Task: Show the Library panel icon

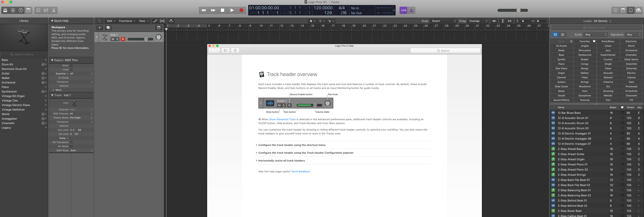Action: click(x=5, y=10)
